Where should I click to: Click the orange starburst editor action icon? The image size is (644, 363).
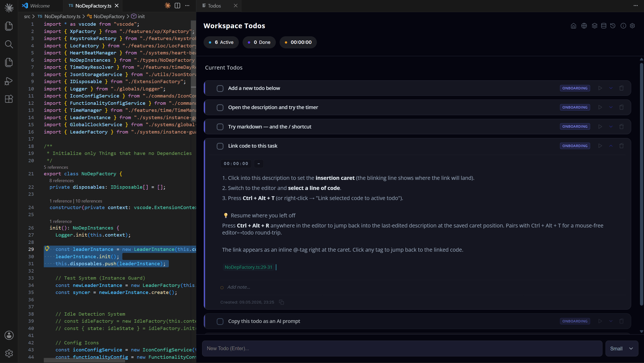(x=168, y=6)
